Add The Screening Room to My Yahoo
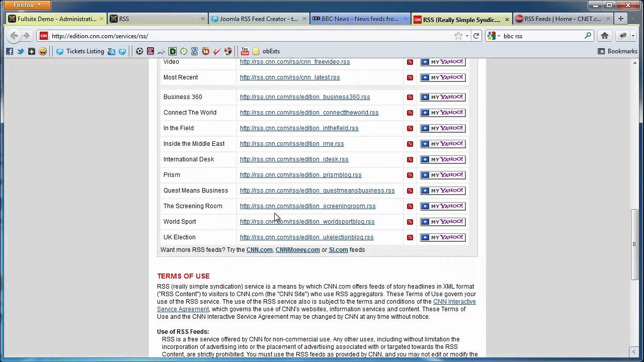Screen dimensions: 644x362 443,206
